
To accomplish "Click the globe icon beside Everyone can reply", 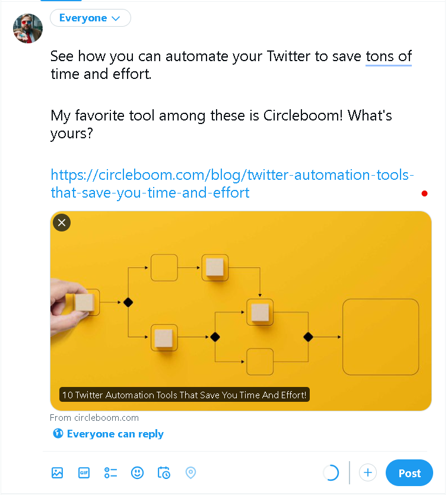I will pyautogui.click(x=58, y=433).
